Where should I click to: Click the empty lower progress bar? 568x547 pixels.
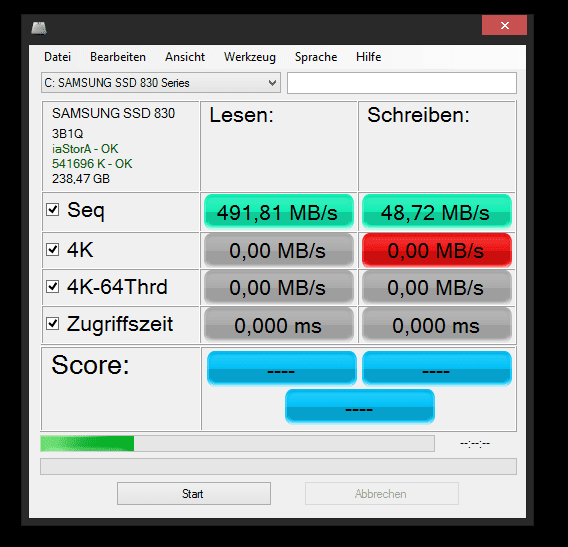(278, 466)
